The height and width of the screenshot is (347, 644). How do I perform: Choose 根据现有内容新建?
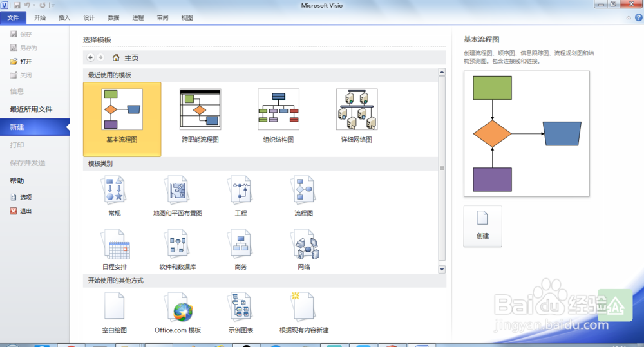[304, 313]
